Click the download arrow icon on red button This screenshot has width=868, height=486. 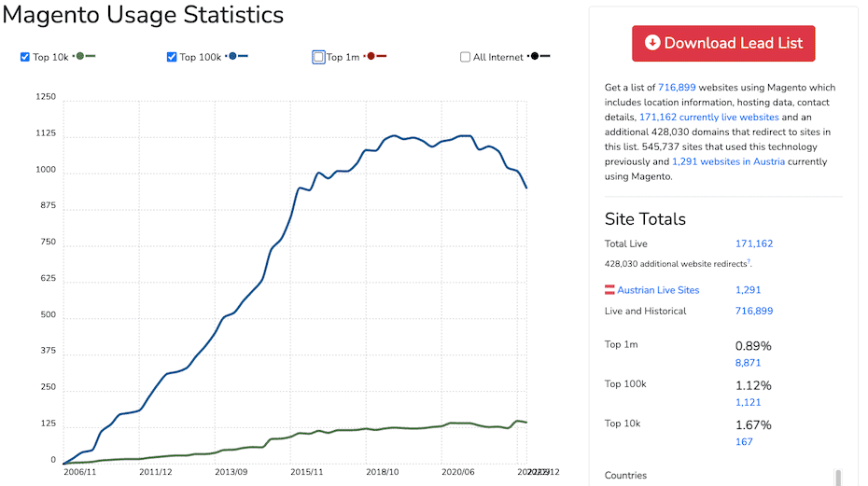coord(652,43)
